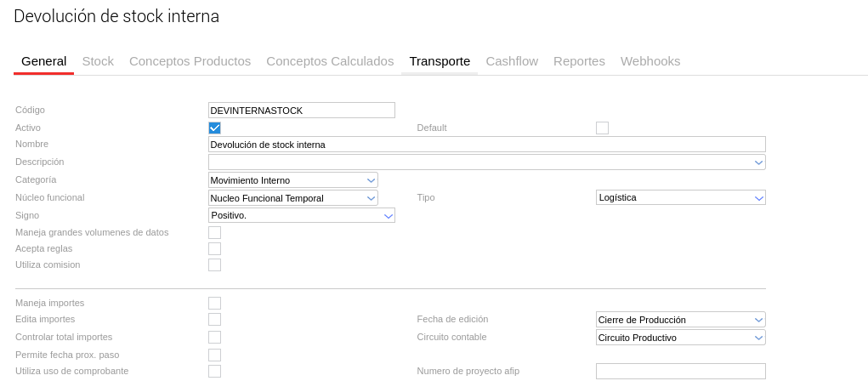868x381 pixels.
Task: Click the Numero de proyecto afip field
Action: point(680,371)
